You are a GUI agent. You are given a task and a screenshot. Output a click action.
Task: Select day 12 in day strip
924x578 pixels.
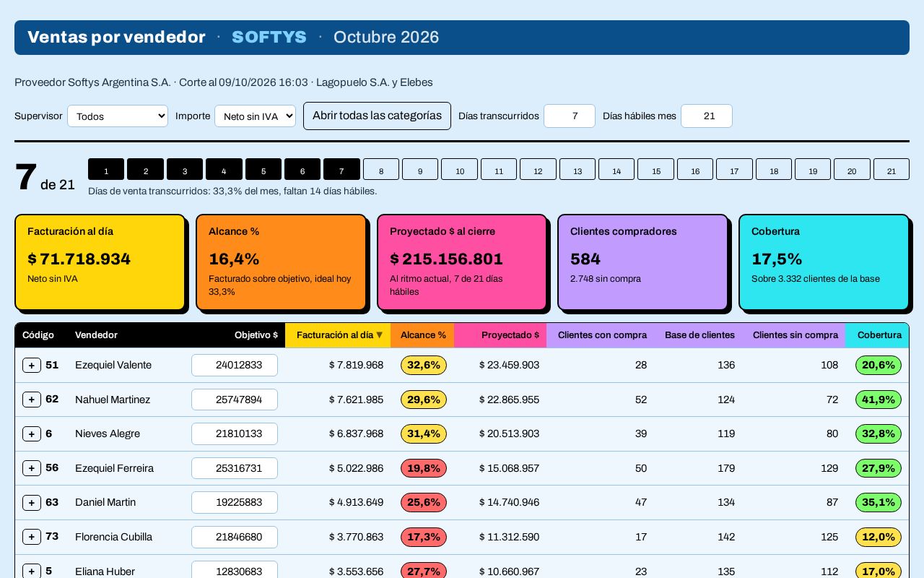538,169
